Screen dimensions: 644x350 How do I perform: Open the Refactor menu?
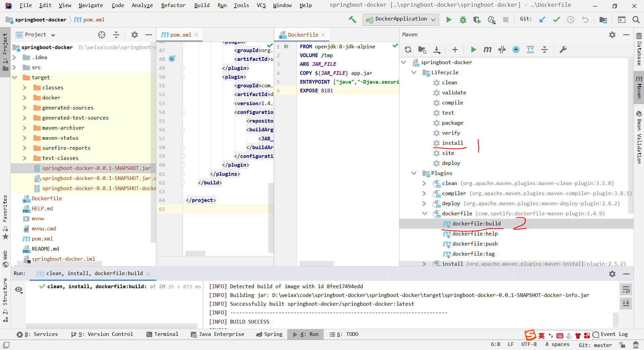[x=173, y=5]
